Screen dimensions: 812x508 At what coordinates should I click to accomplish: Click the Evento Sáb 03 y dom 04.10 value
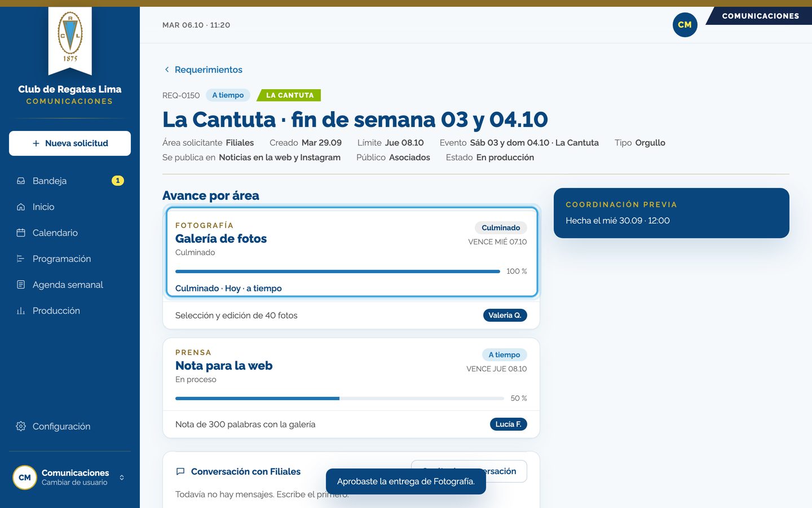click(534, 143)
